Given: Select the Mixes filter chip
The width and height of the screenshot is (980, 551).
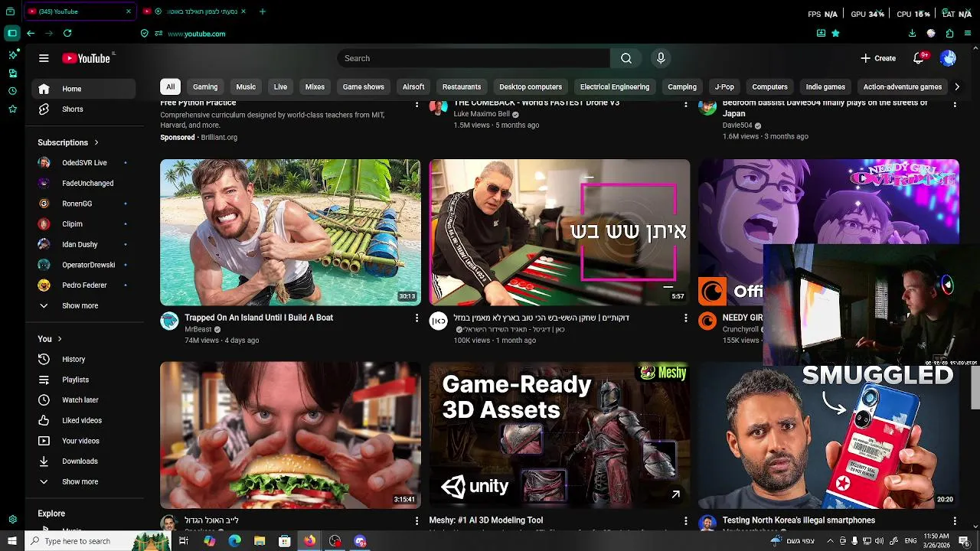Looking at the screenshot, I should click(x=315, y=86).
